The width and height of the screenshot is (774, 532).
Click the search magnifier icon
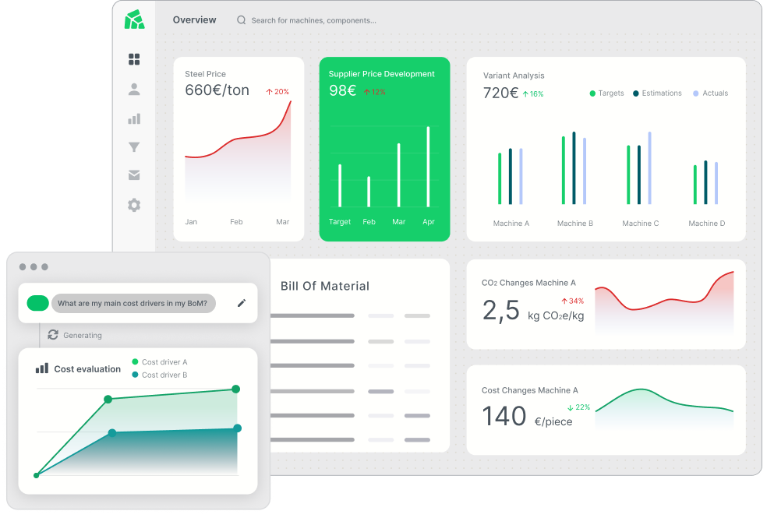pos(242,20)
